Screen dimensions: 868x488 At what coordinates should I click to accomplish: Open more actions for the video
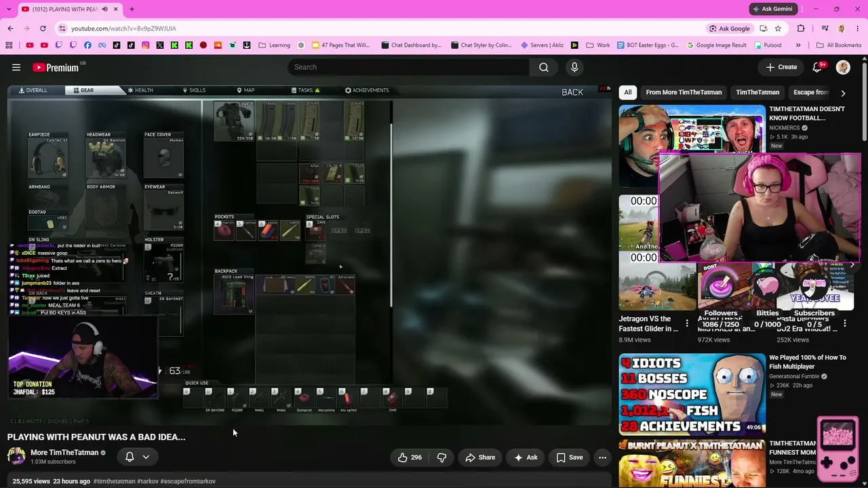pos(602,457)
